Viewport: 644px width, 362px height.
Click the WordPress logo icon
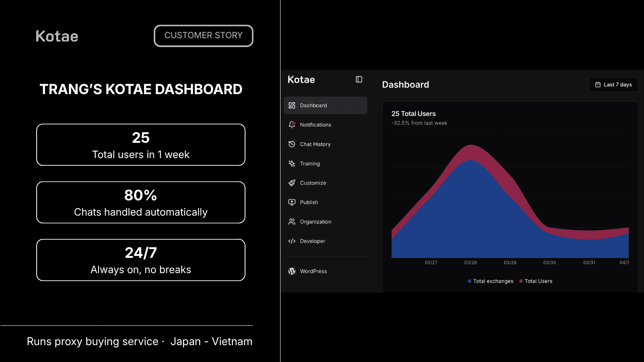291,271
